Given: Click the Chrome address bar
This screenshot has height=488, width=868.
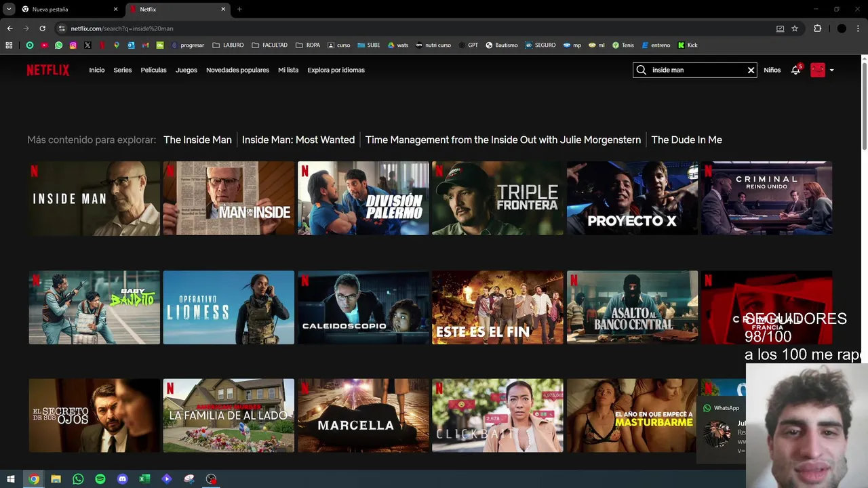Looking at the screenshot, I should pos(414,28).
